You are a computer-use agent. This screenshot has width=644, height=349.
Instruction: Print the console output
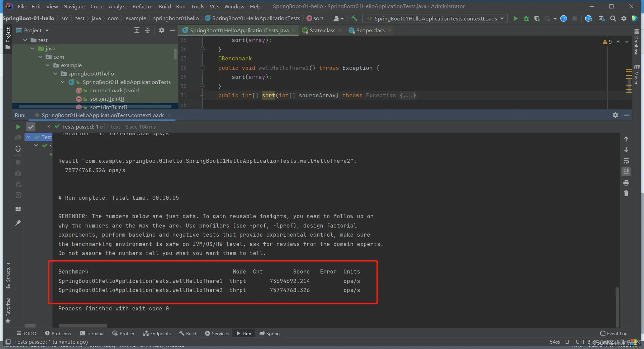coord(626,183)
